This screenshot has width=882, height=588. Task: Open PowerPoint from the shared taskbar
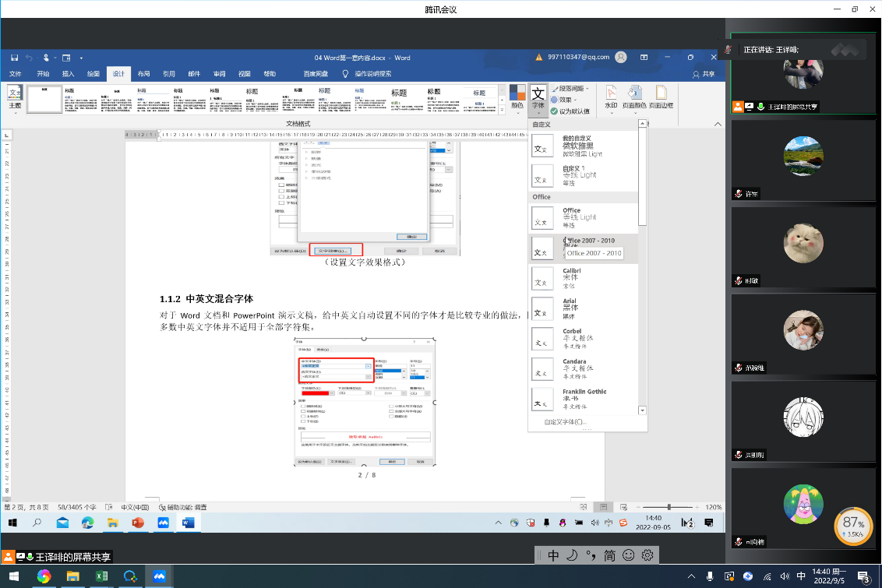(139, 523)
